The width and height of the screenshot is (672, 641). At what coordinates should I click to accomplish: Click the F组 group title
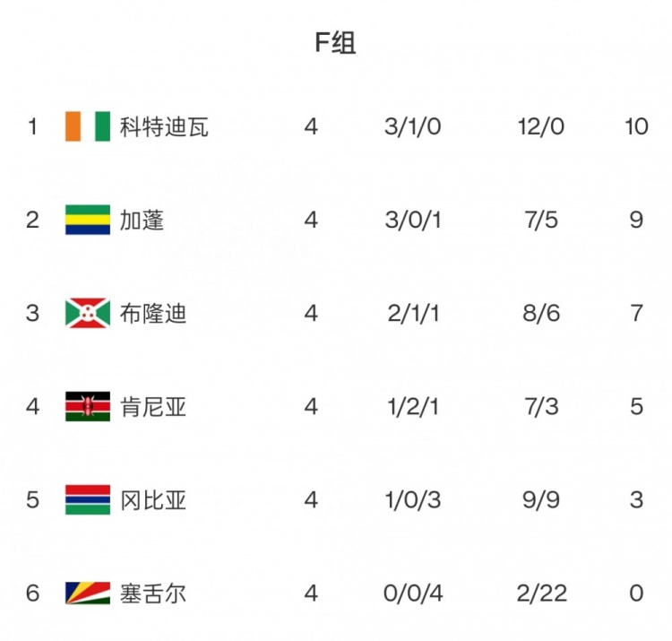[335, 43]
